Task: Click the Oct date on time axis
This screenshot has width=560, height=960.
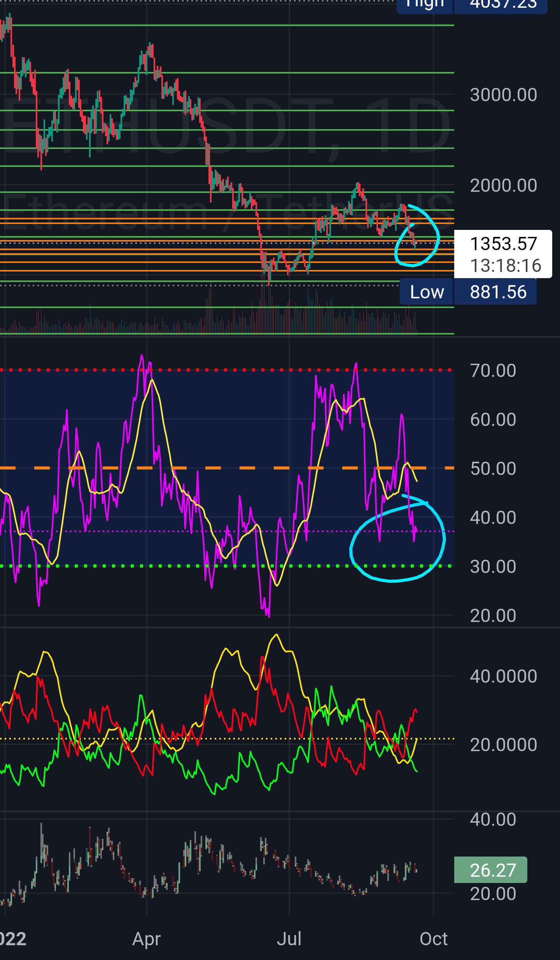Action: [x=434, y=939]
